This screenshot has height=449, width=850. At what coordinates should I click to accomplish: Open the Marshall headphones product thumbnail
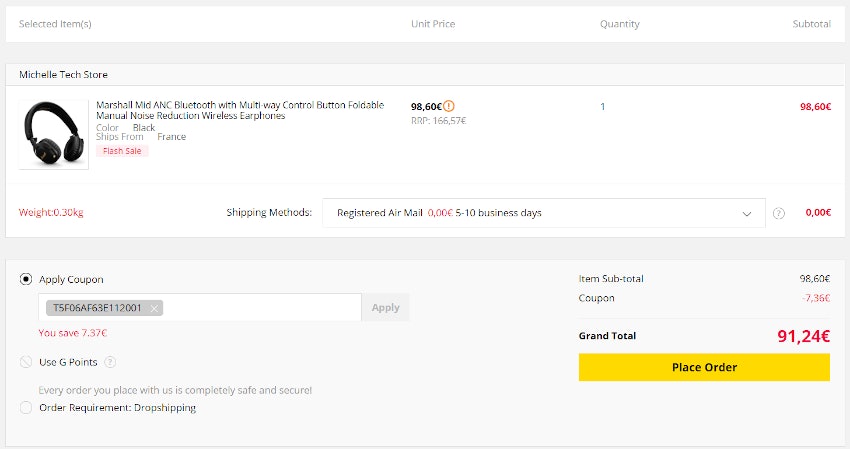click(x=54, y=133)
